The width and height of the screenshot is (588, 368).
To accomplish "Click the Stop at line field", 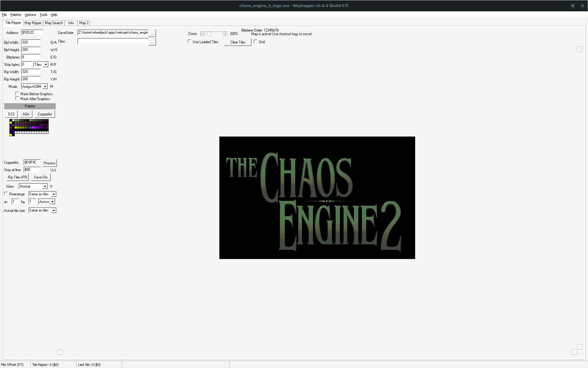I will click(x=32, y=170).
